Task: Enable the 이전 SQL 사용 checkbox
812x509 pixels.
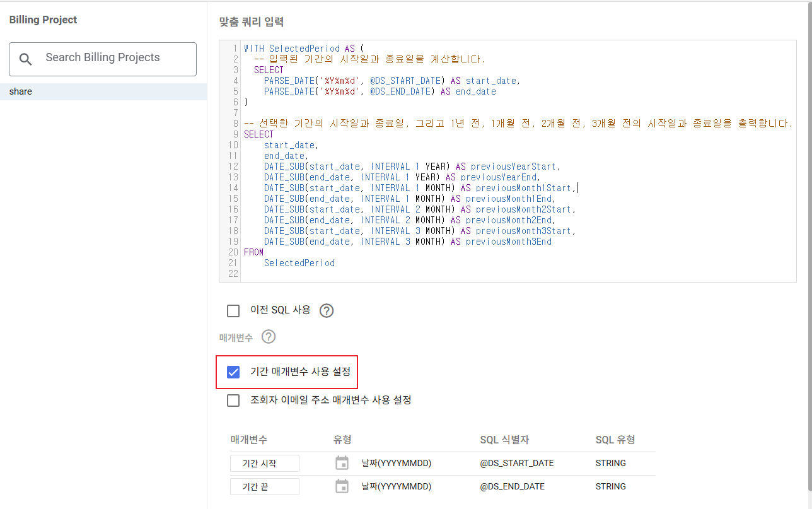Action: click(x=233, y=310)
